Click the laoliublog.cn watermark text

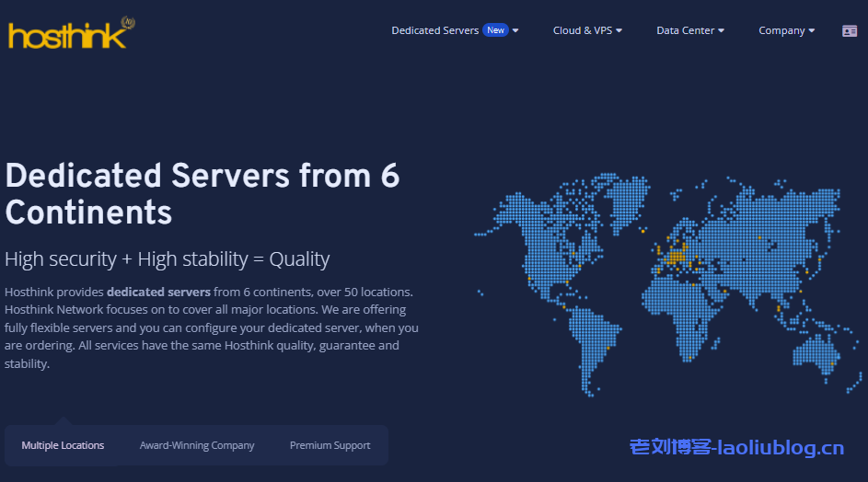[736, 448]
